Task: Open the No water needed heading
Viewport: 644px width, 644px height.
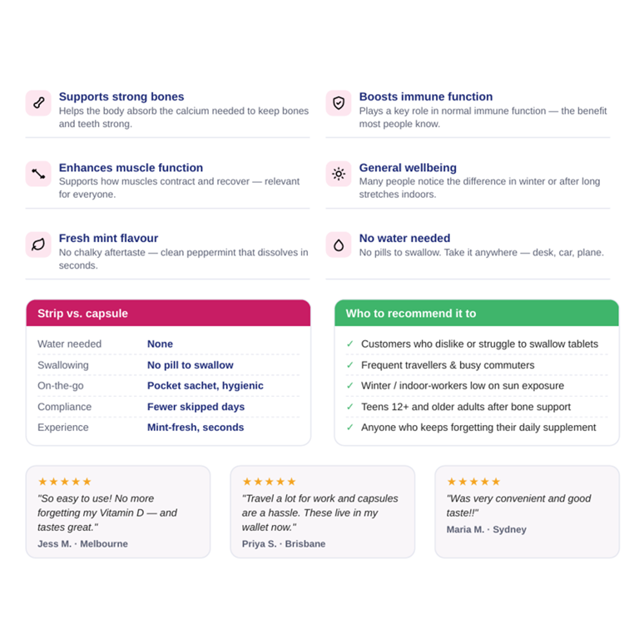Action: click(x=404, y=238)
